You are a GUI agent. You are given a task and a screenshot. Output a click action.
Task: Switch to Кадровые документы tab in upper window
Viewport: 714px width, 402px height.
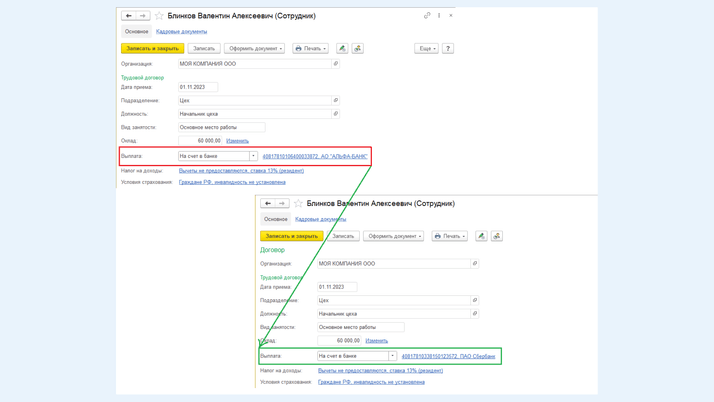tap(181, 31)
